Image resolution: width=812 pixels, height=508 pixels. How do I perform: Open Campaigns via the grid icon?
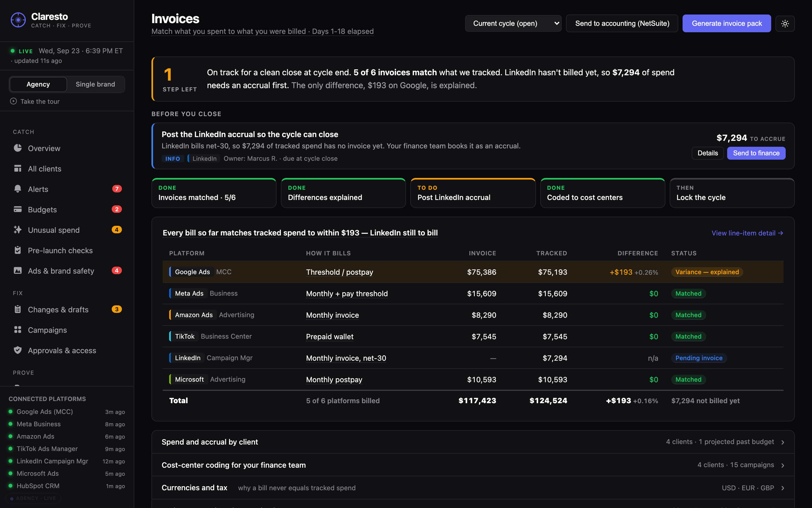coord(18,330)
